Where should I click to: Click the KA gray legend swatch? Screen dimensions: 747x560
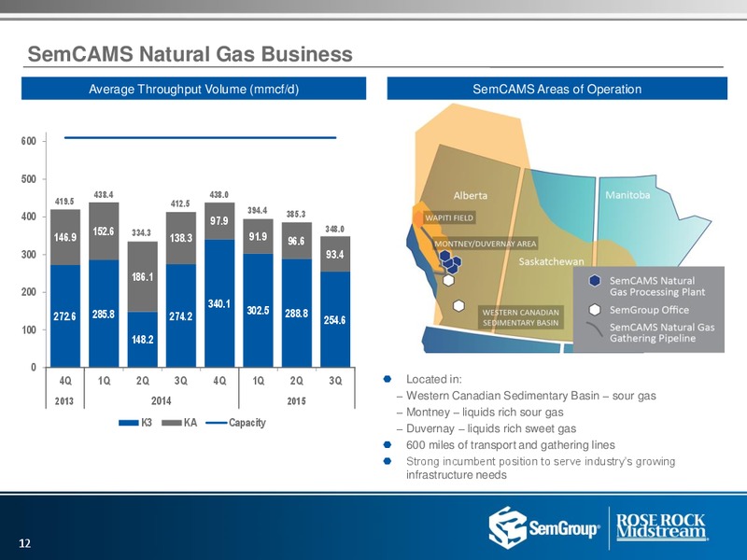pyautogui.click(x=172, y=423)
